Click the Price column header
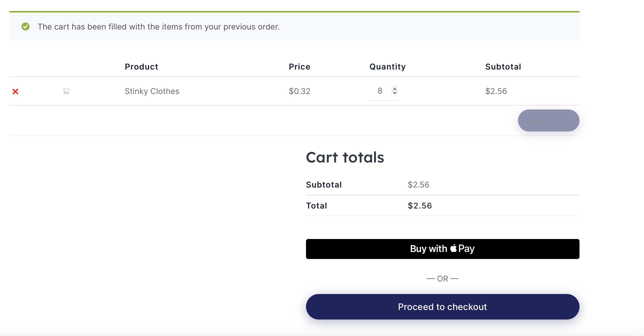The image size is (644, 336). [299, 67]
